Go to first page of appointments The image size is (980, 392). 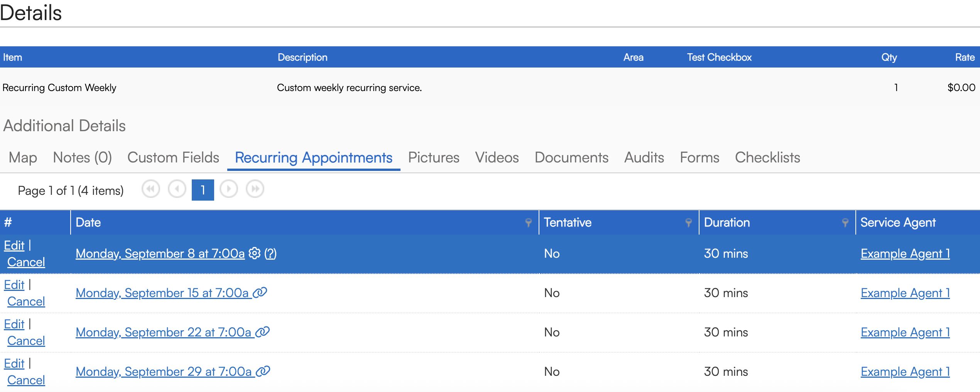click(x=150, y=189)
